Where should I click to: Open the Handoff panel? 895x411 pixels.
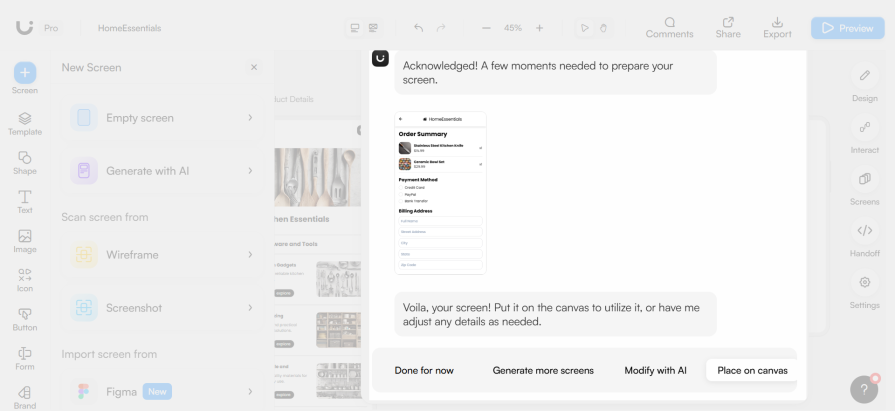pos(864,238)
